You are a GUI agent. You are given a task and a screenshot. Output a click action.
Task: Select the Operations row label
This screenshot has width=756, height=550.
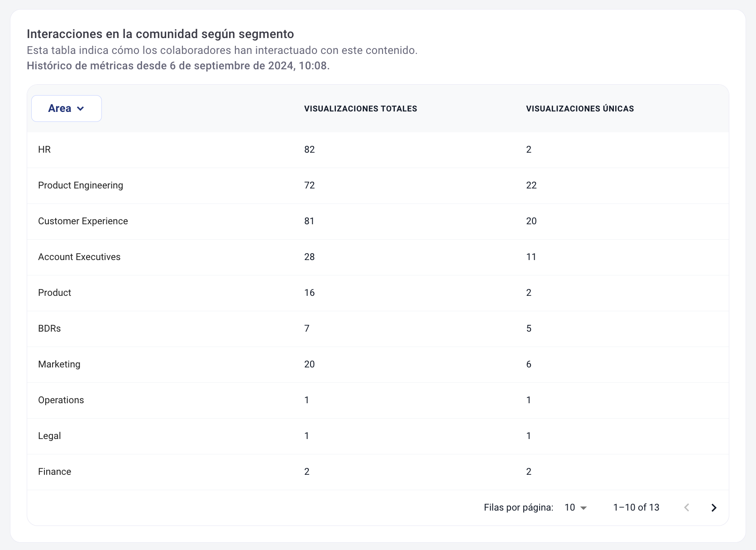click(x=61, y=400)
